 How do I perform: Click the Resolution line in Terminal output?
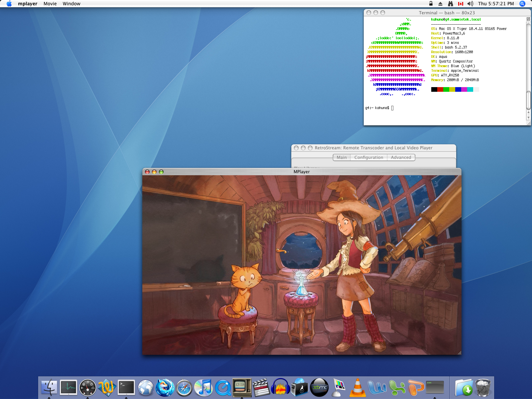click(452, 52)
